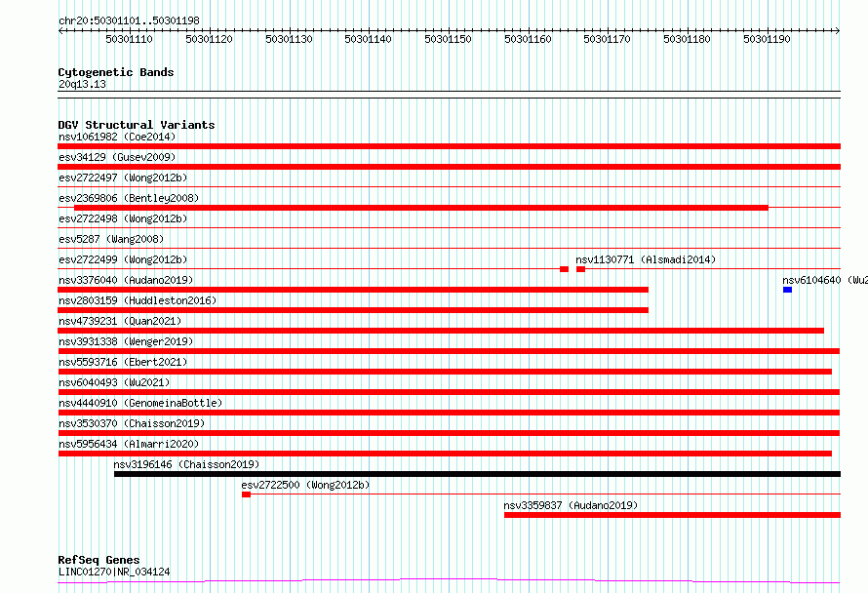Click the nsv3196146 (Chaisson2019) label
The height and width of the screenshot is (593, 868).
186,464
